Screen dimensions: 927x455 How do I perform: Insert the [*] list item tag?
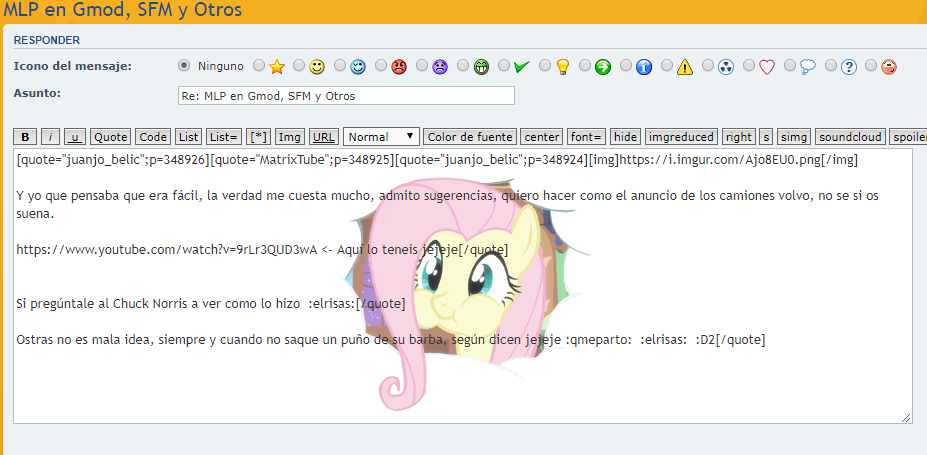tap(258, 137)
